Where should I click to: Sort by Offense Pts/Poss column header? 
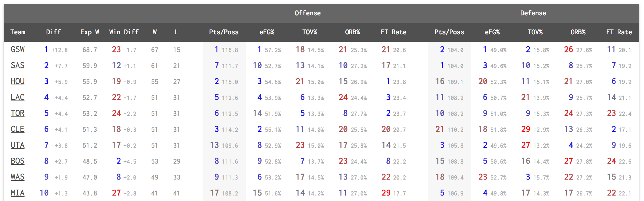pyautogui.click(x=224, y=32)
